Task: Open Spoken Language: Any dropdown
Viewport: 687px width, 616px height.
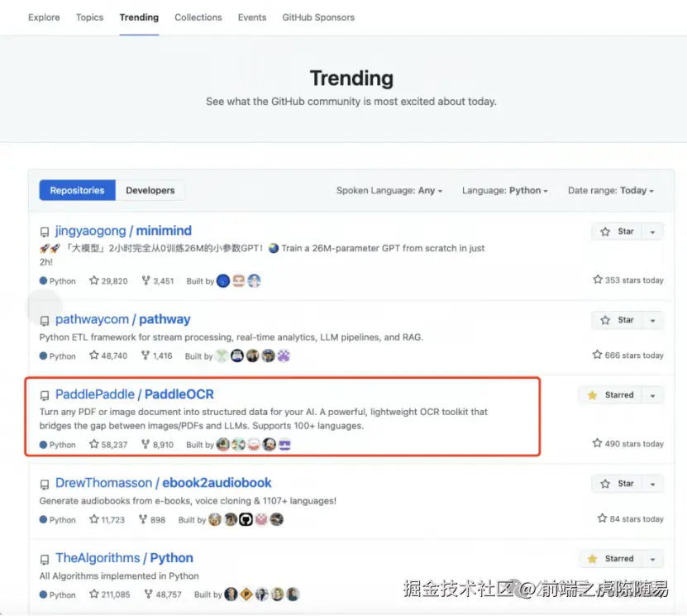Action: [389, 190]
